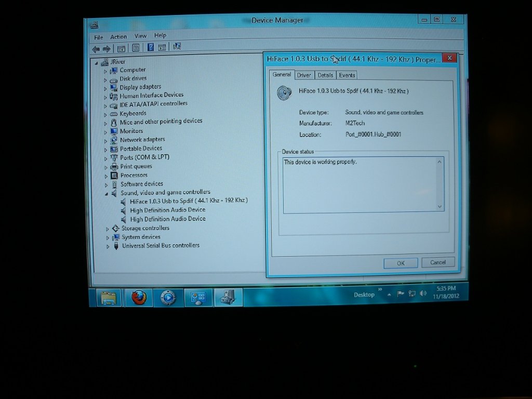Select the Disk drives category icon
The height and width of the screenshot is (399, 532).
point(114,79)
